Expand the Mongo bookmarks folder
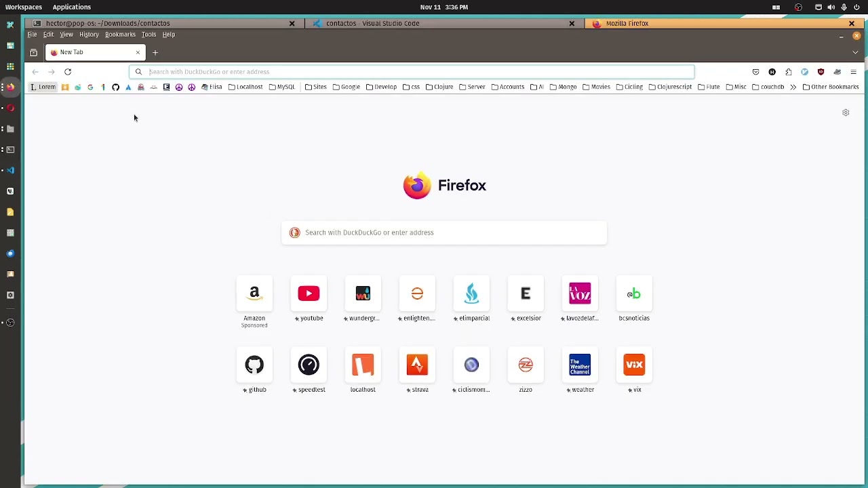Screen dimensions: 868x488 564,87
